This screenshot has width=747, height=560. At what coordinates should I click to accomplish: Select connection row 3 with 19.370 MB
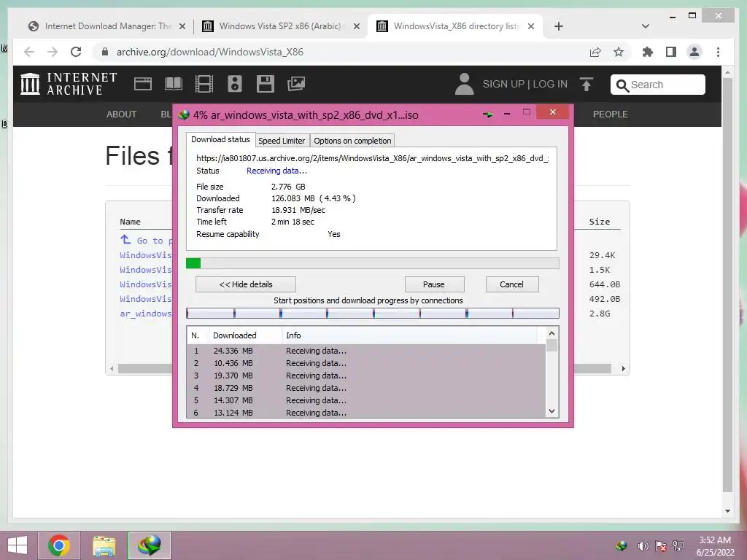pos(366,376)
